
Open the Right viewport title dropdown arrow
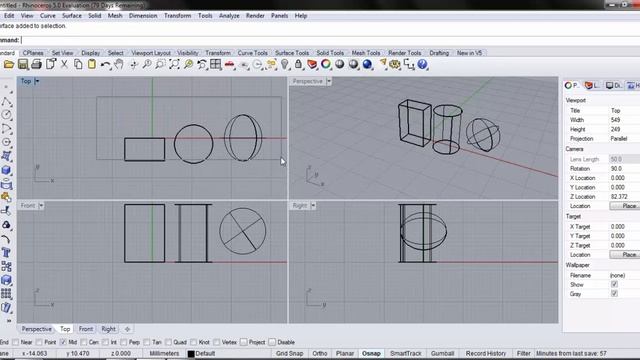[x=313, y=206]
